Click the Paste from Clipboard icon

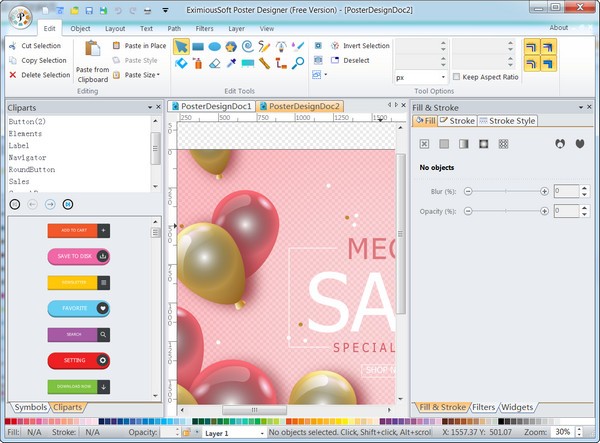[x=92, y=50]
